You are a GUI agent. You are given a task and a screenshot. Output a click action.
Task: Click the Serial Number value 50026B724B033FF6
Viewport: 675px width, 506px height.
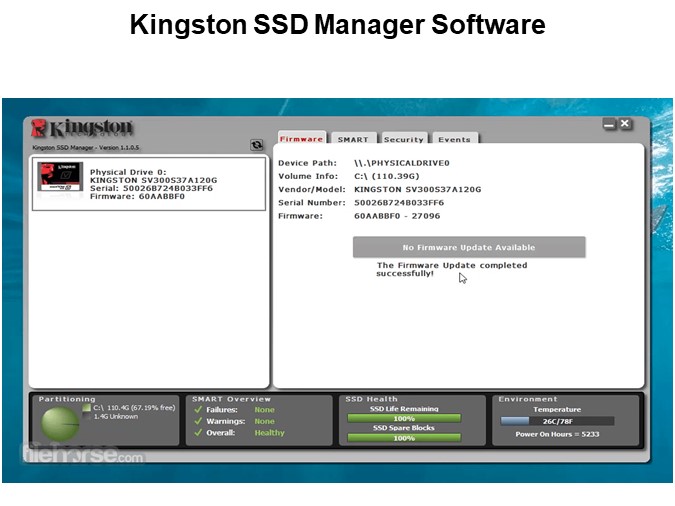click(x=399, y=202)
